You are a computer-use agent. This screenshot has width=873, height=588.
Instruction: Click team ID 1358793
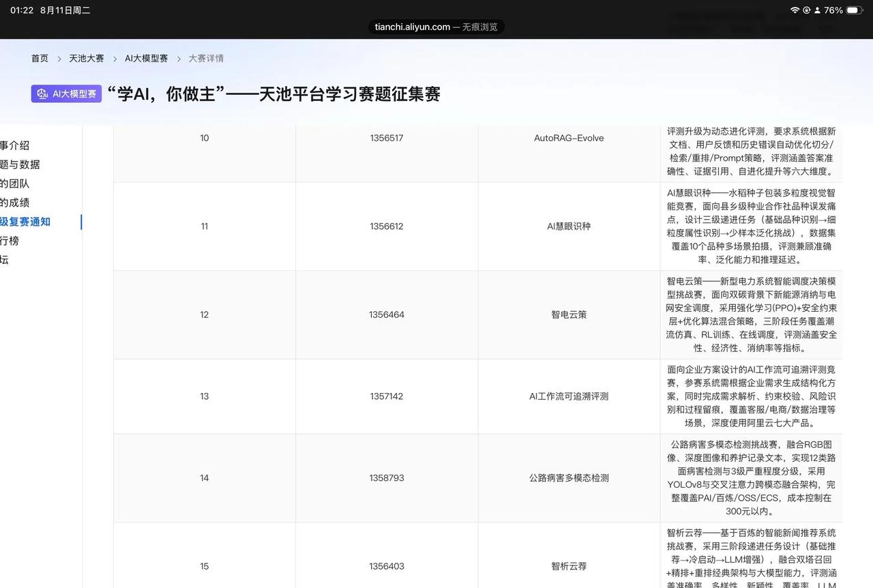point(387,478)
